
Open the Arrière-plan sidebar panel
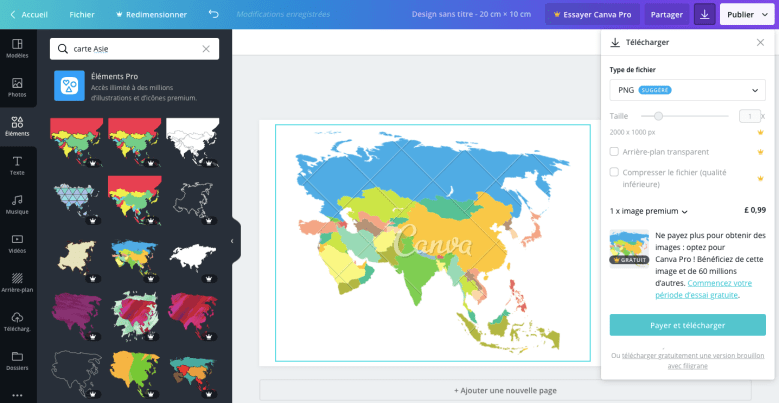coord(17,282)
